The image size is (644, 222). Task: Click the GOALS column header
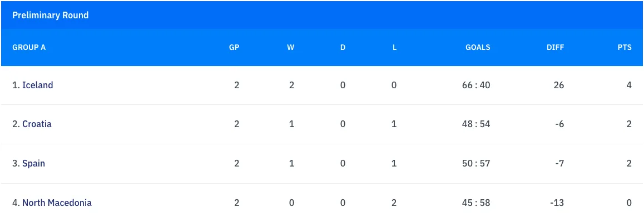tap(478, 47)
